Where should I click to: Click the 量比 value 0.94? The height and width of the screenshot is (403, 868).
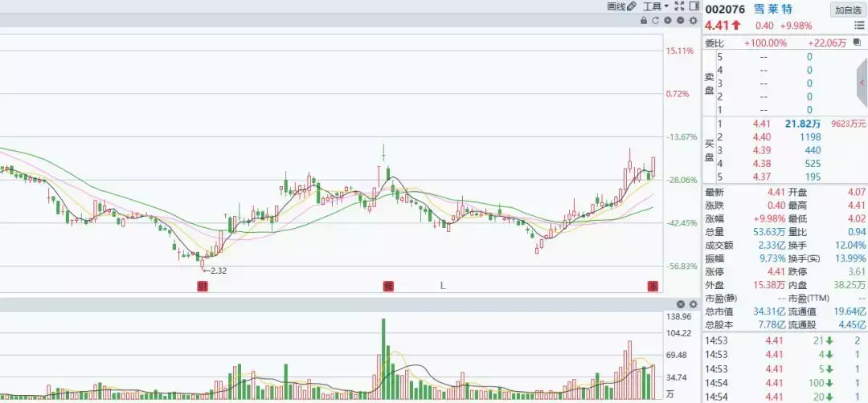(x=856, y=232)
